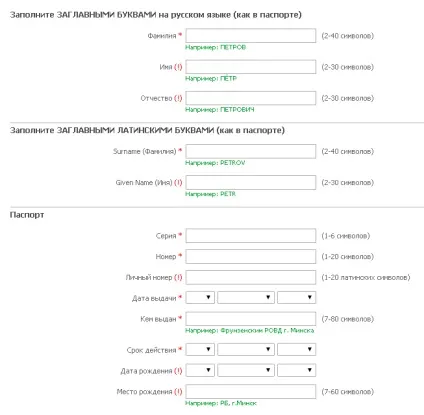
Task: Click the Кем выдан text field
Action: click(251, 319)
